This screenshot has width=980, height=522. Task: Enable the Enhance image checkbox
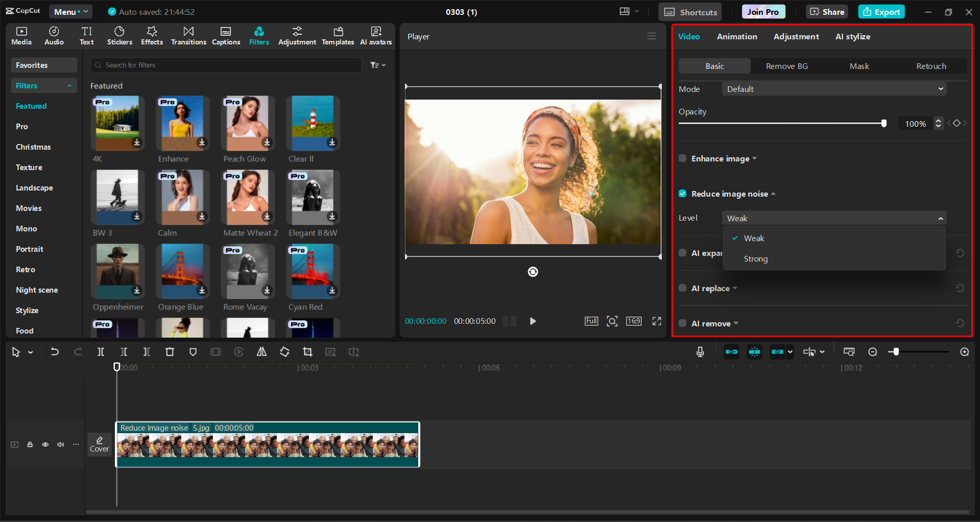tap(683, 158)
